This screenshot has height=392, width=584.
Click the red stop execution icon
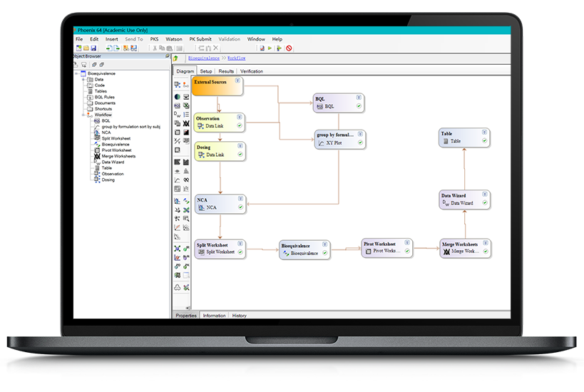point(289,48)
